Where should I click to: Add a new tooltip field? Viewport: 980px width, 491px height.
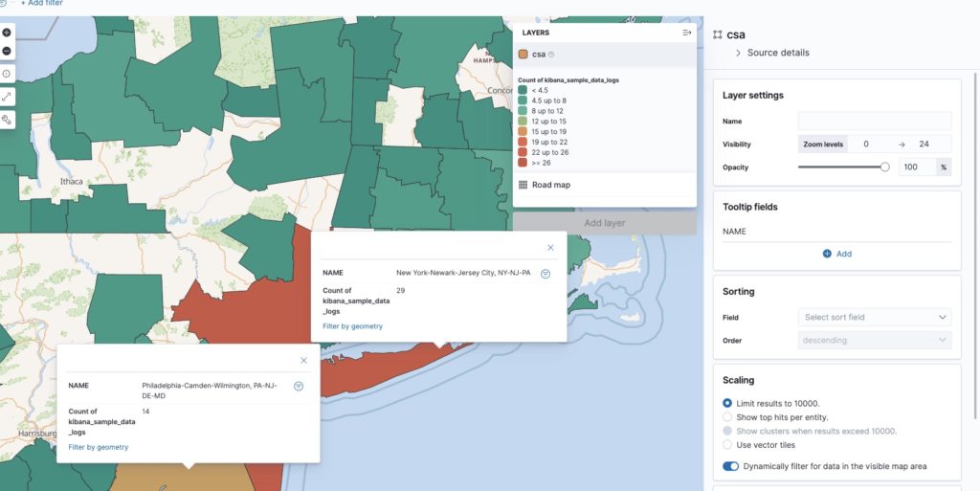[836, 254]
